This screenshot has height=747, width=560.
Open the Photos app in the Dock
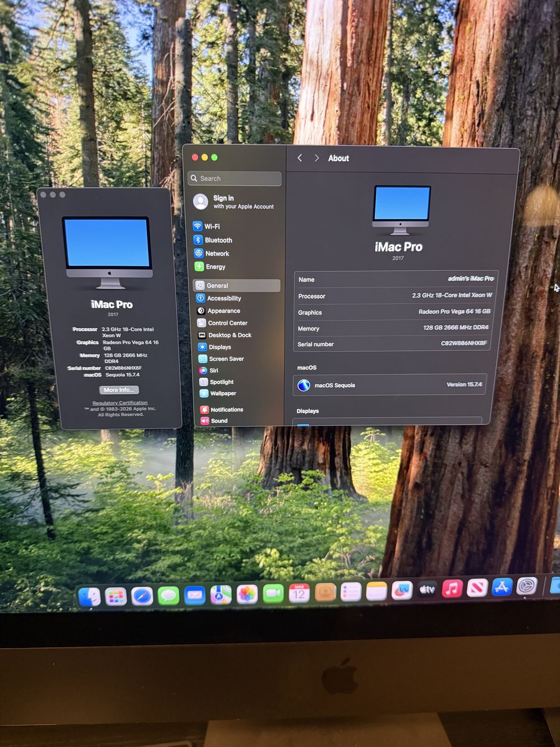click(x=247, y=594)
